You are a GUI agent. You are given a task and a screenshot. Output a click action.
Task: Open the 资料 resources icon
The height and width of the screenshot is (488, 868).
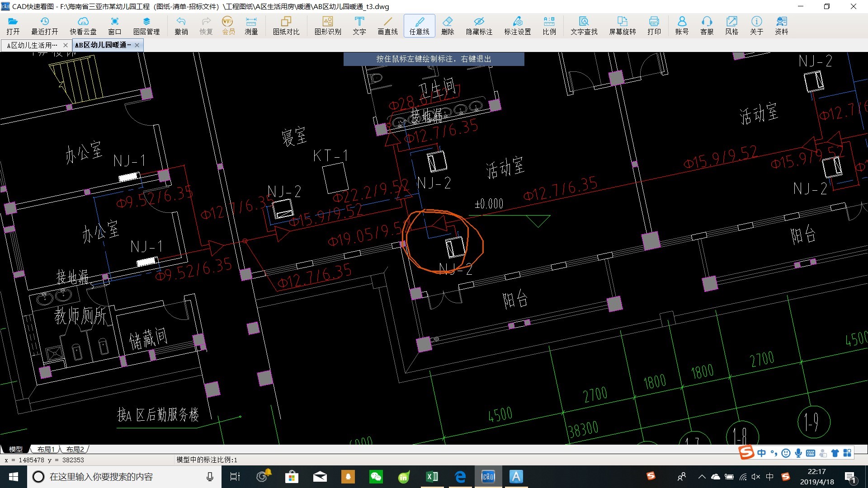tap(781, 26)
